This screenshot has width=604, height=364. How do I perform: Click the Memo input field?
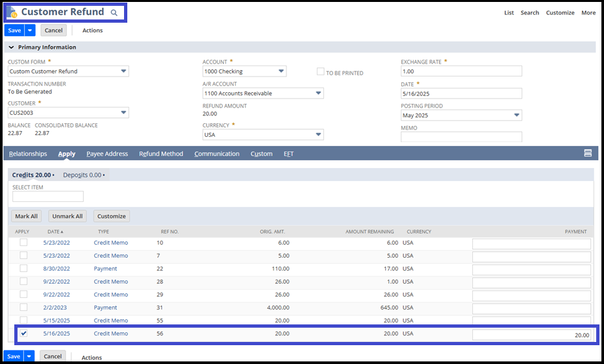(x=462, y=137)
